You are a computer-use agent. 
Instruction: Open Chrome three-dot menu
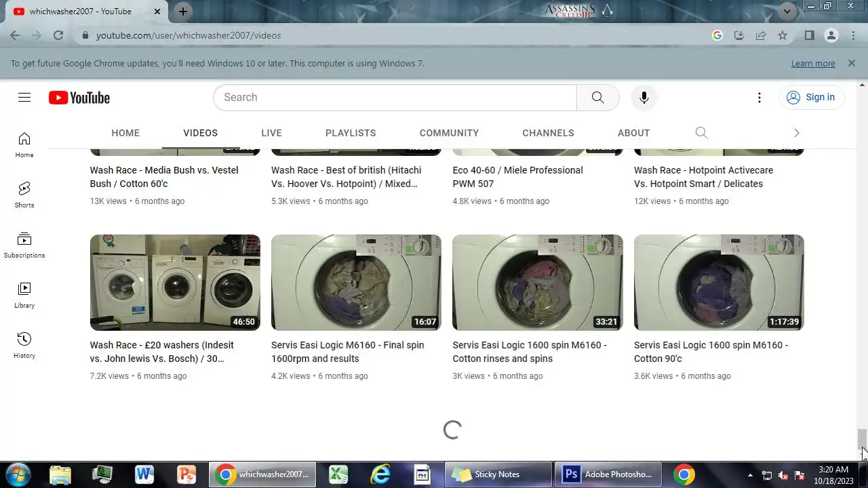pyautogui.click(x=853, y=35)
